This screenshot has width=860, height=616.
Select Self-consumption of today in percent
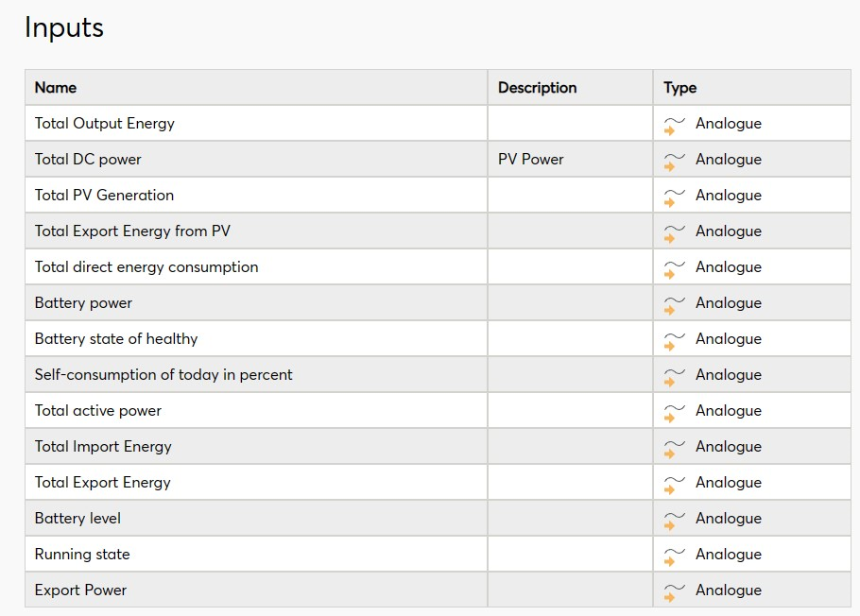coord(163,375)
